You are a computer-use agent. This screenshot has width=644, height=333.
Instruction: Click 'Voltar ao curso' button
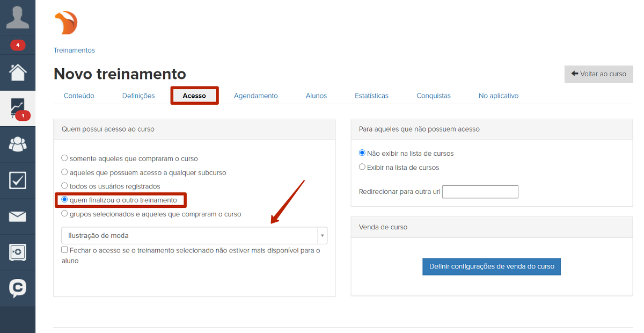point(598,74)
